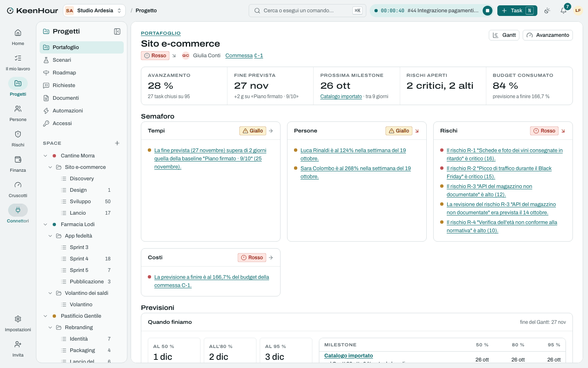Open Persone in the left rail
The image size is (588, 368).
[x=18, y=113]
